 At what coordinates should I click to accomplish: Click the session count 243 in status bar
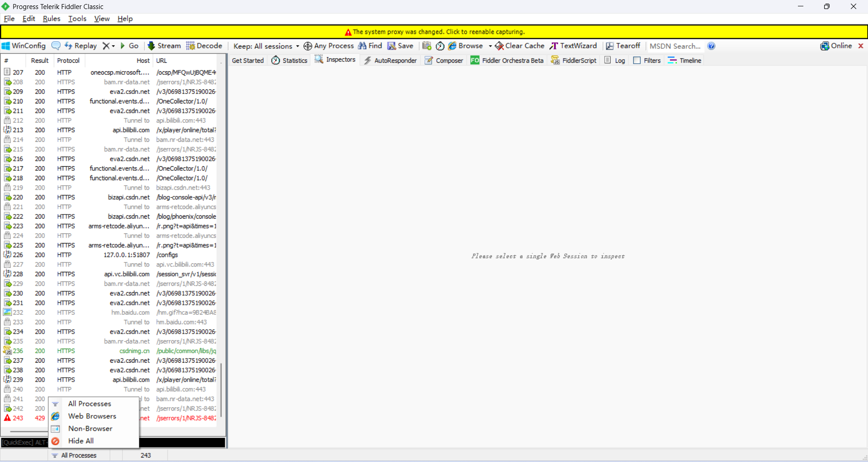(x=146, y=455)
